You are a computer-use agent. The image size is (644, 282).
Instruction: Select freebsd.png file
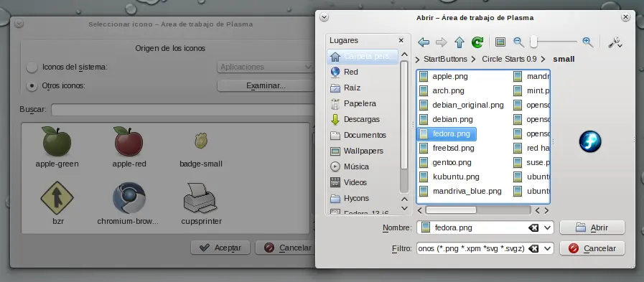[447, 149]
